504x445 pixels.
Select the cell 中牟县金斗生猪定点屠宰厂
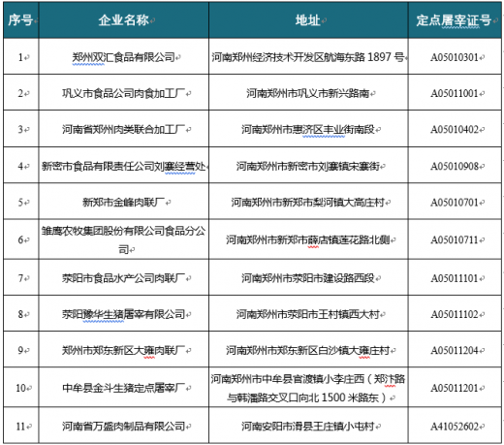point(124,387)
